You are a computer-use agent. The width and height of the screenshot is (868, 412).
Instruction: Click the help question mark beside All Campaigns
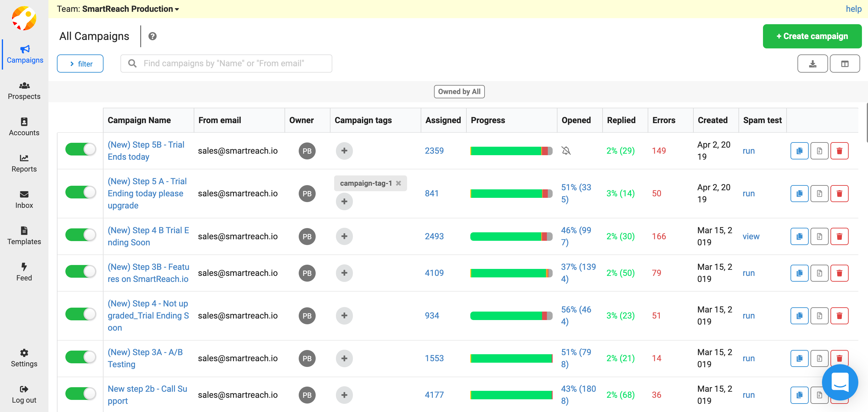pyautogui.click(x=153, y=36)
